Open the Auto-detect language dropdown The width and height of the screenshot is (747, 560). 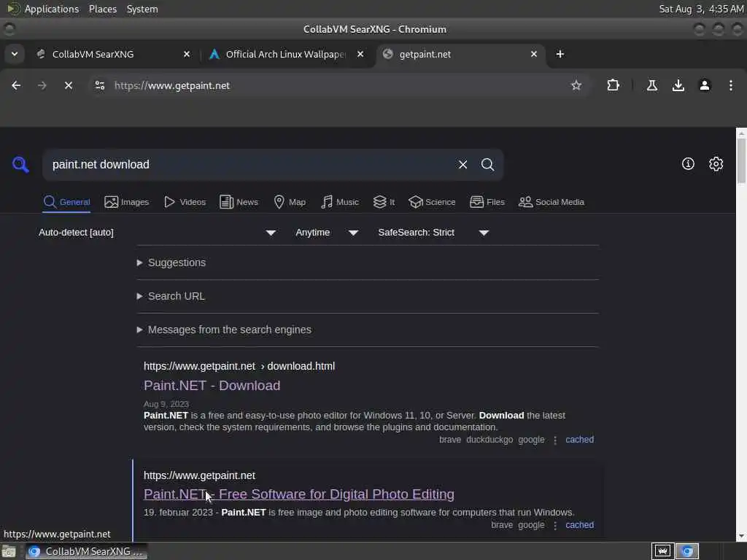(x=158, y=233)
